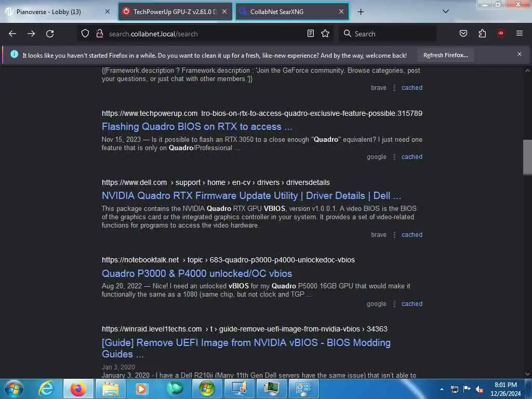Open a new browser tab
The height and width of the screenshot is (399, 532).
tap(361, 12)
